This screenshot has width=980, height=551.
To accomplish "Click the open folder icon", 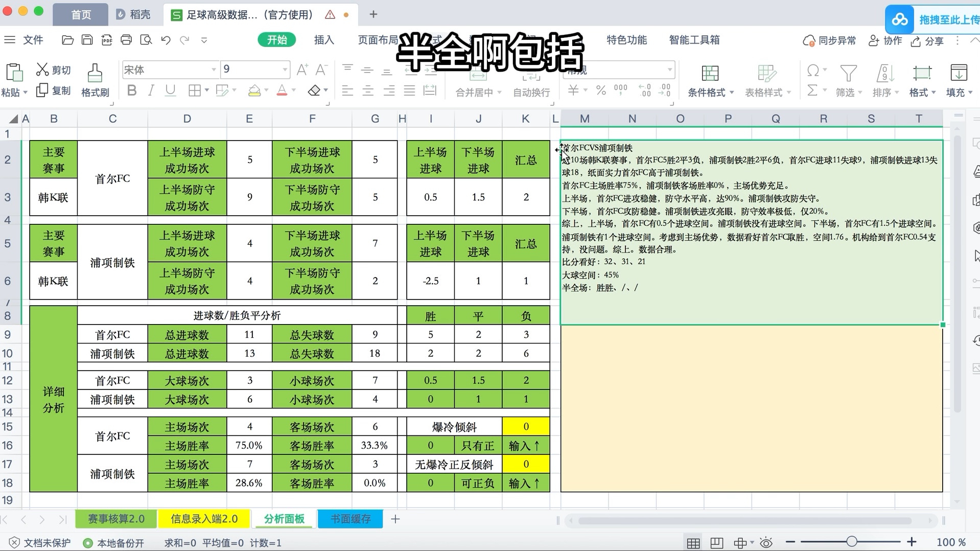I will pyautogui.click(x=67, y=40).
